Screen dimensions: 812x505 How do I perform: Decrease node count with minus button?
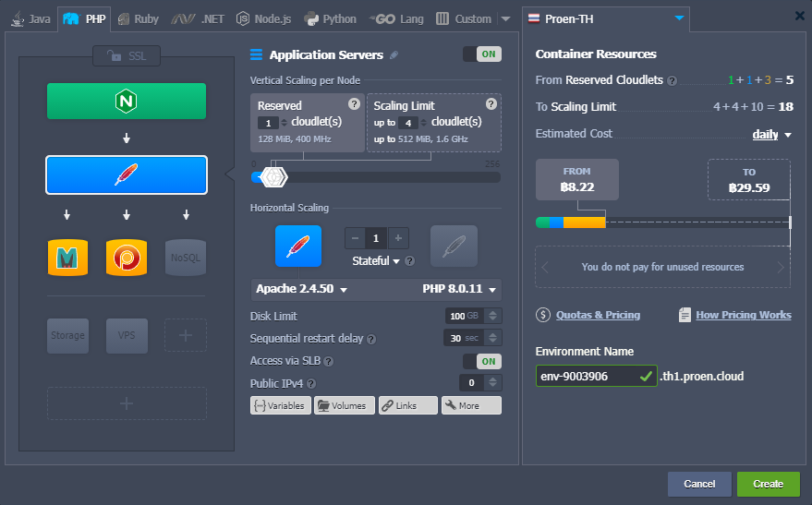pyautogui.click(x=355, y=238)
